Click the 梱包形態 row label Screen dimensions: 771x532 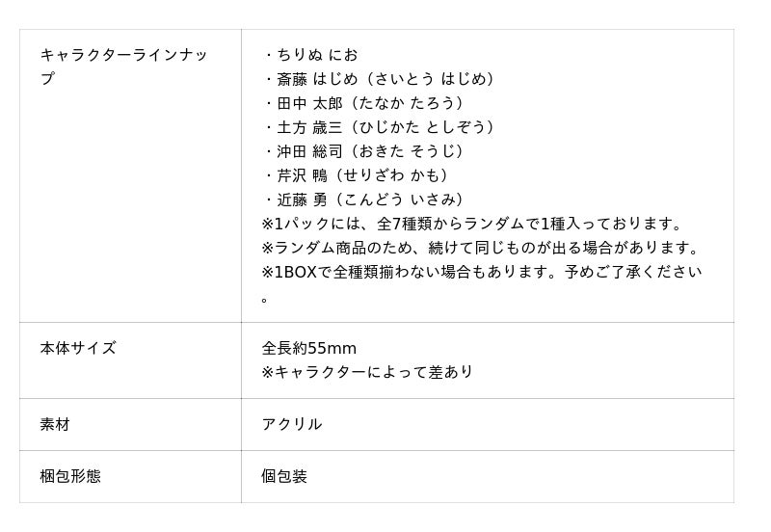pyautogui.click(x=70, y=476)
